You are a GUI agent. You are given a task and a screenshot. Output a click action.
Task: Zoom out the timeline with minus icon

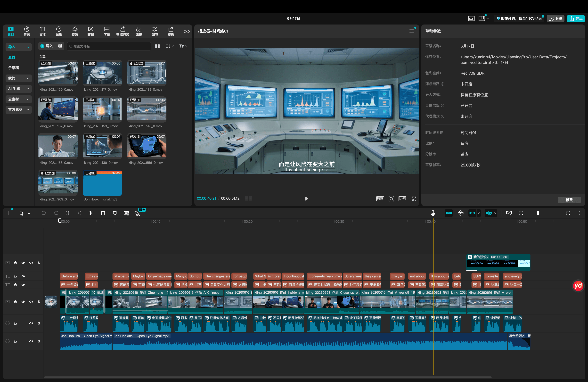click(521, 213)
